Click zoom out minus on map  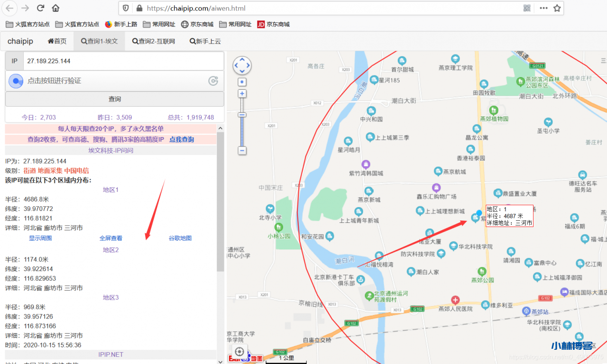coord(242,151)
